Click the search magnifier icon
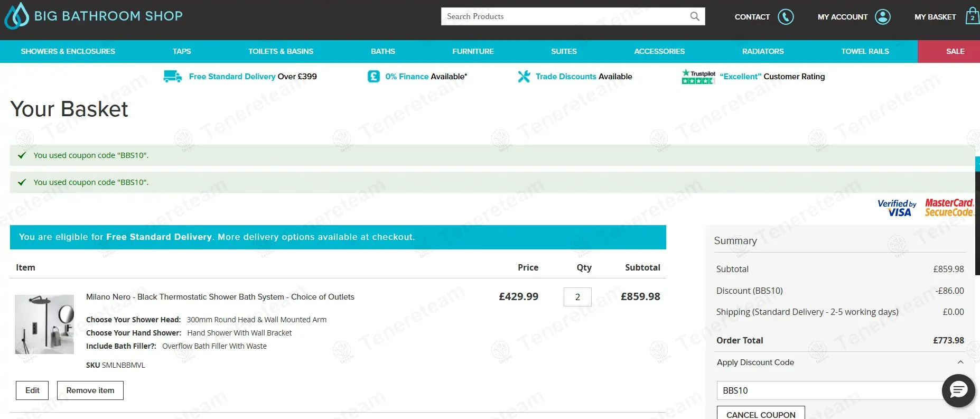Viewport: 980px width, 419px height. click(695, 16)
